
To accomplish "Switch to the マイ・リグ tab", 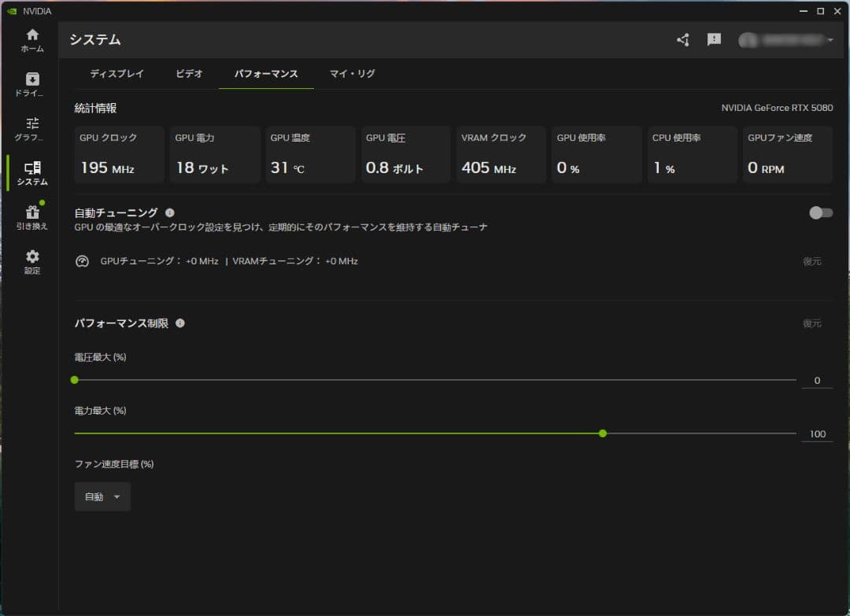I will 351,73.
